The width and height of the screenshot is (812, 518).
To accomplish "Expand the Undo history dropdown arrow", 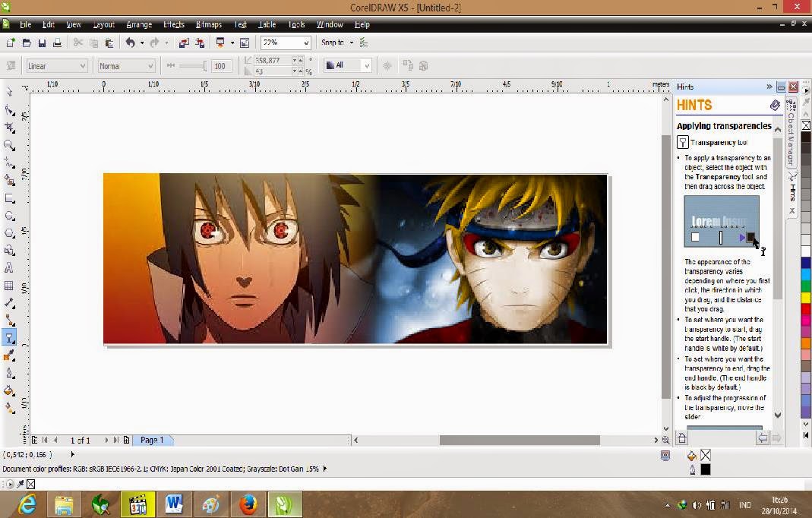I will click(x=142, y=43).
